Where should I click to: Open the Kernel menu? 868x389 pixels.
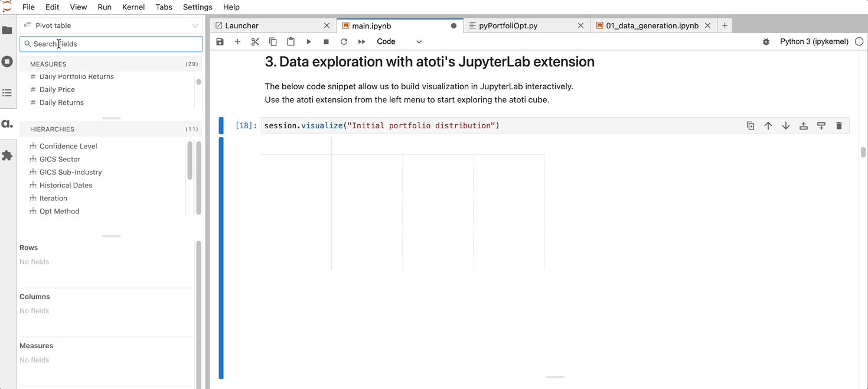[133, 7]
